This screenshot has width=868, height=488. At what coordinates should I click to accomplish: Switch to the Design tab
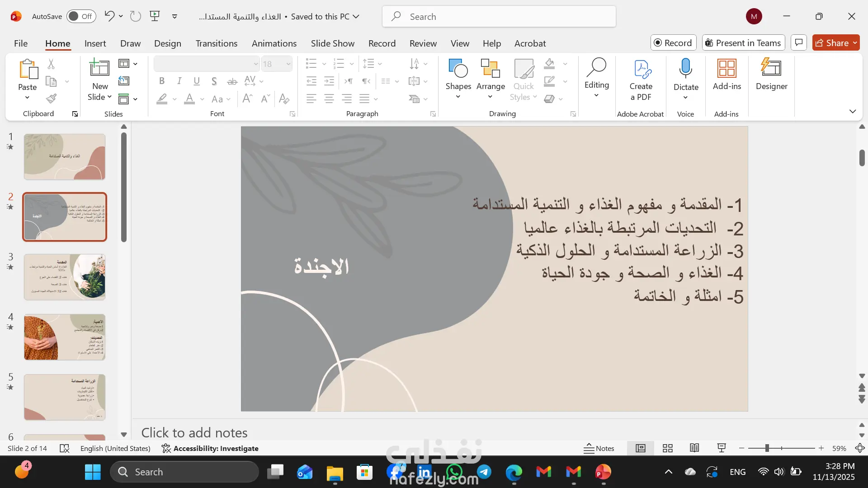click(167, 43)
